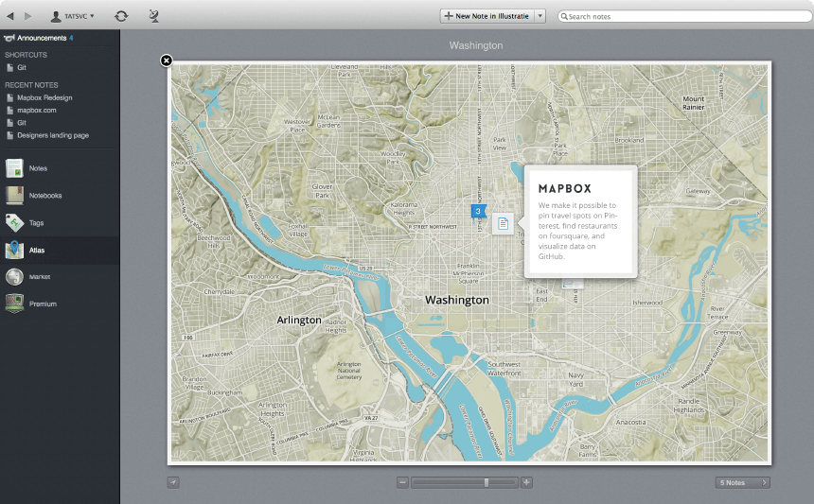The height and width of the screenshot is (504, 814).
Task: Click the Washington city label on map
Action: pyautogui.click(x=457, y=300)
